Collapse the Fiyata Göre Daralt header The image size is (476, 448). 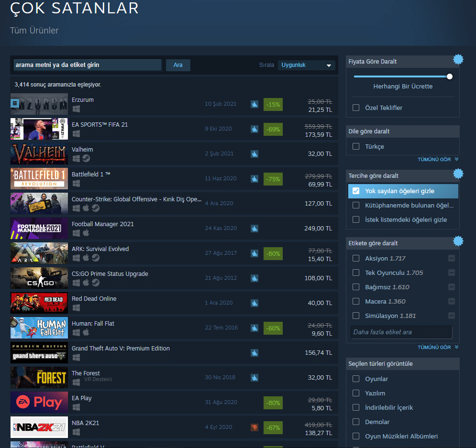(x=402, y=62)
